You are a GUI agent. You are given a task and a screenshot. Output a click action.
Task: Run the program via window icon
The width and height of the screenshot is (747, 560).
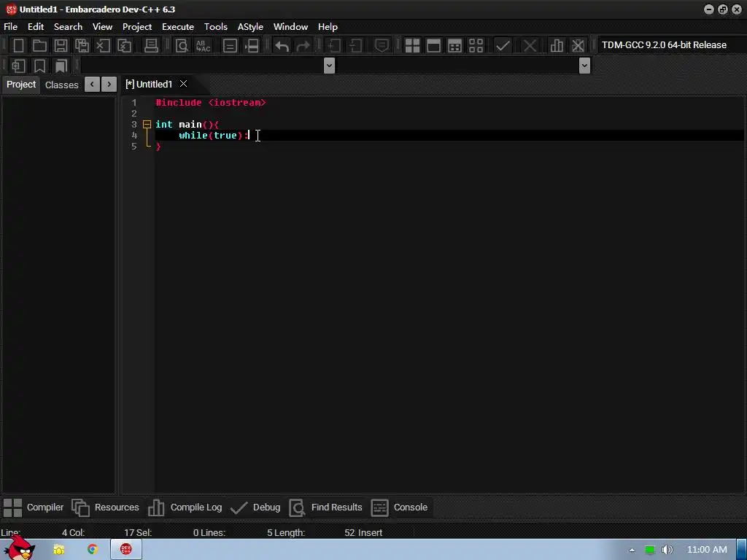pyautogui.click(x=433, y=46)
